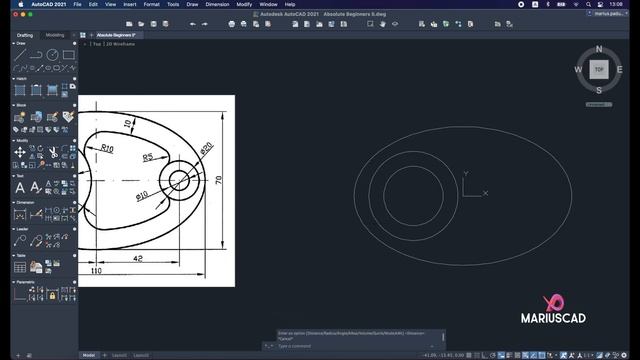The height and width of the screenshot is (360, 640).
Task: Click the TOP face of ViewCube
Action: pyautogui.click(x=599, y=69)
